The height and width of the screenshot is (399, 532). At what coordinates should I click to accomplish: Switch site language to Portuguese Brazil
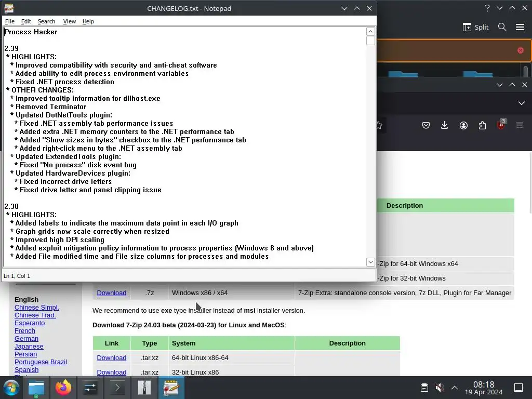click(x=41, y=362)
